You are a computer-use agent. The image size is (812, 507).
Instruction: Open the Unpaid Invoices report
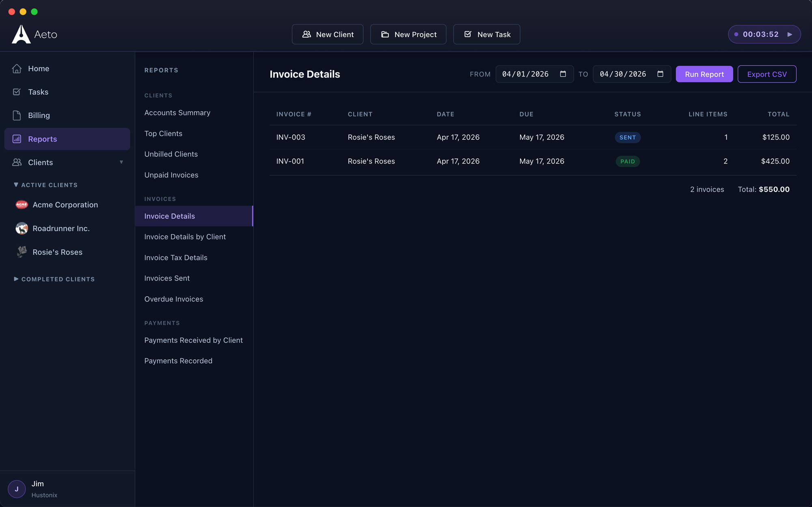[194, 175]
